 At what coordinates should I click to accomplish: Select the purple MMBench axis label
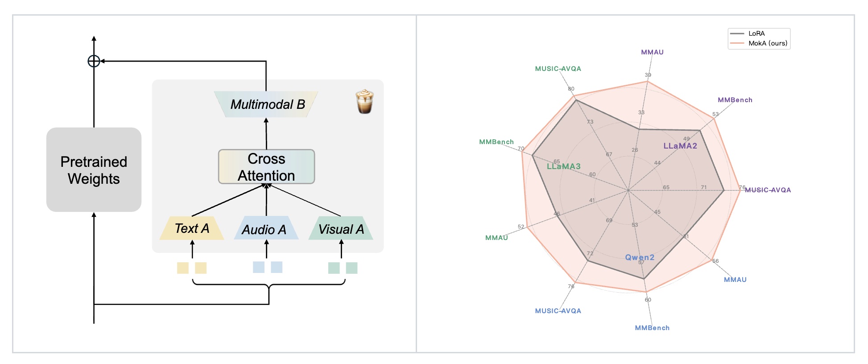735,100
